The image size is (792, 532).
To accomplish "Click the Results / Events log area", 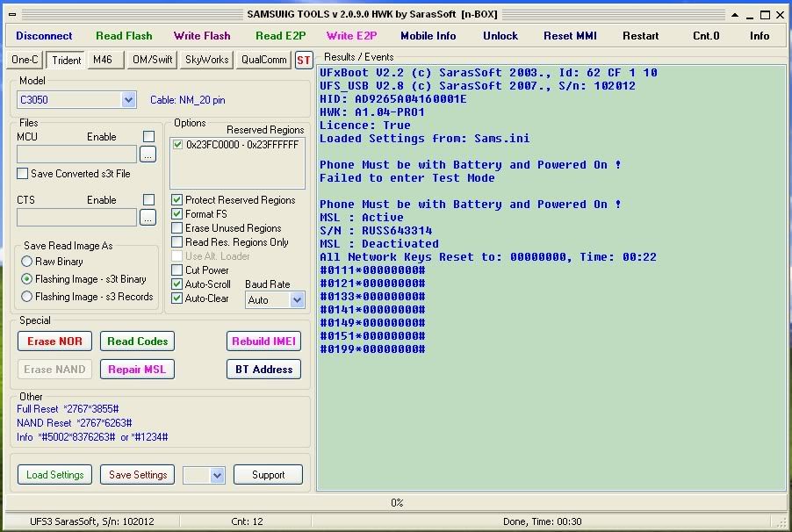I will coord(551,277).
